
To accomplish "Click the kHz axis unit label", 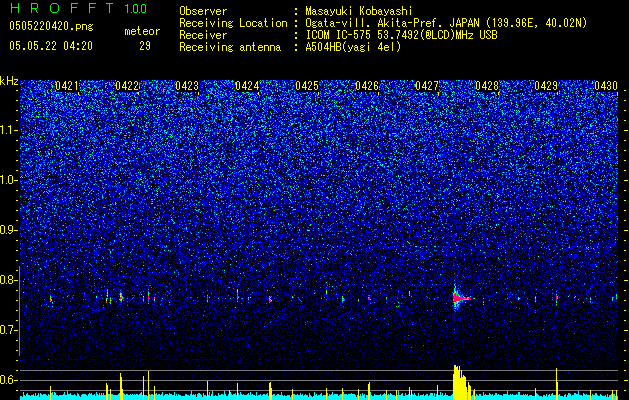I will [x=9, y=81].
